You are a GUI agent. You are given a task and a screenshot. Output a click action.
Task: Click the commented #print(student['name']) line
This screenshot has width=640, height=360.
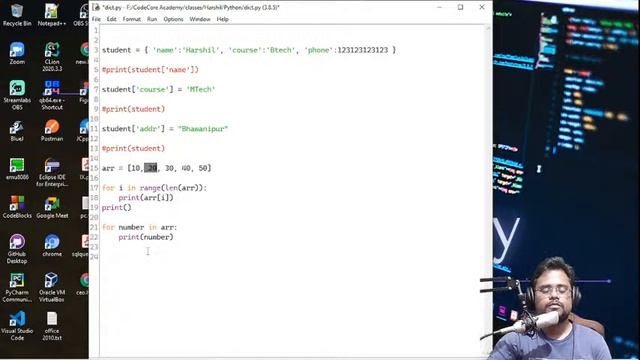click(150, 70)
